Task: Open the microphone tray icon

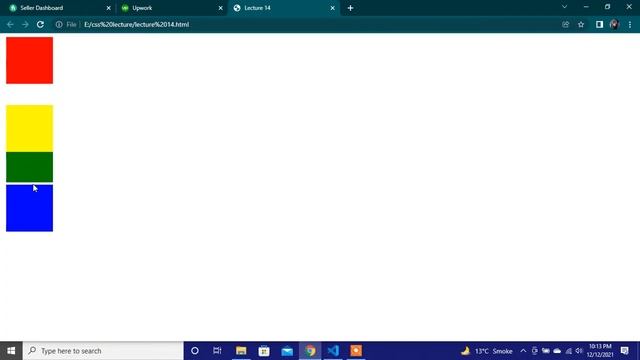Action: click(x=535, y=351)
